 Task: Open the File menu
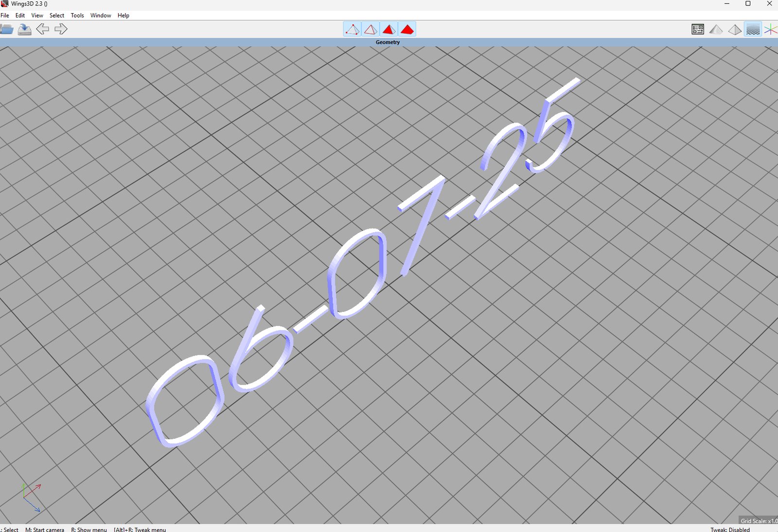[5, 16]
